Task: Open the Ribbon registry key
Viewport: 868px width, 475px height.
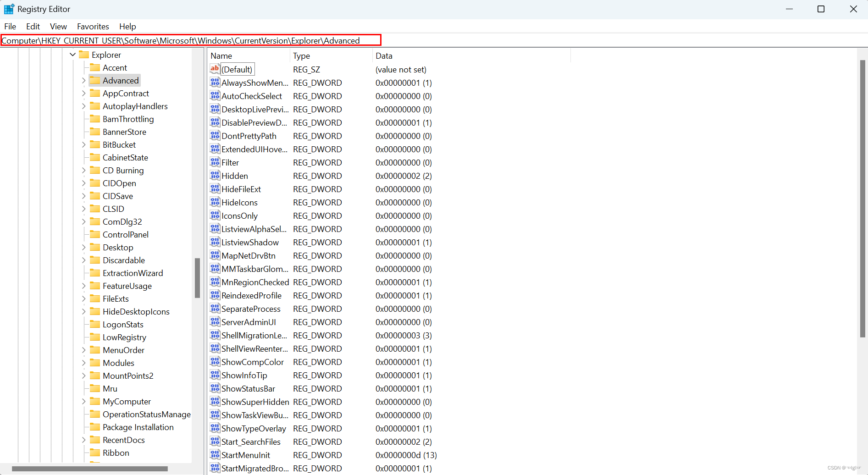Action: 116,453
